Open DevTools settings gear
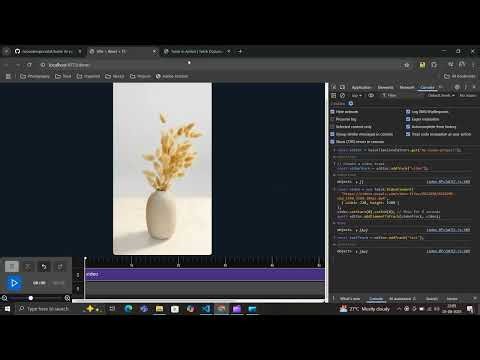This screenshot has width=480, height=360. (457, 87)
